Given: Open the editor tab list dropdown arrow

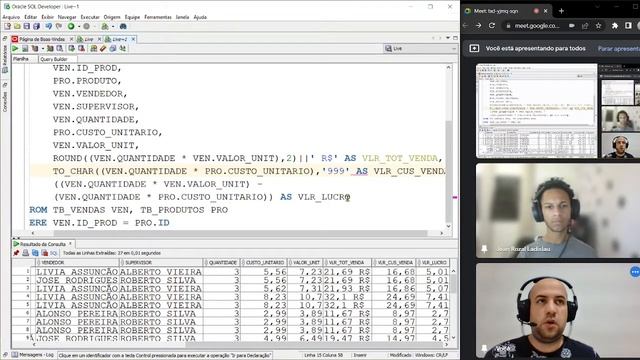Looking at the screenshot, I should (x=448, y=38).
